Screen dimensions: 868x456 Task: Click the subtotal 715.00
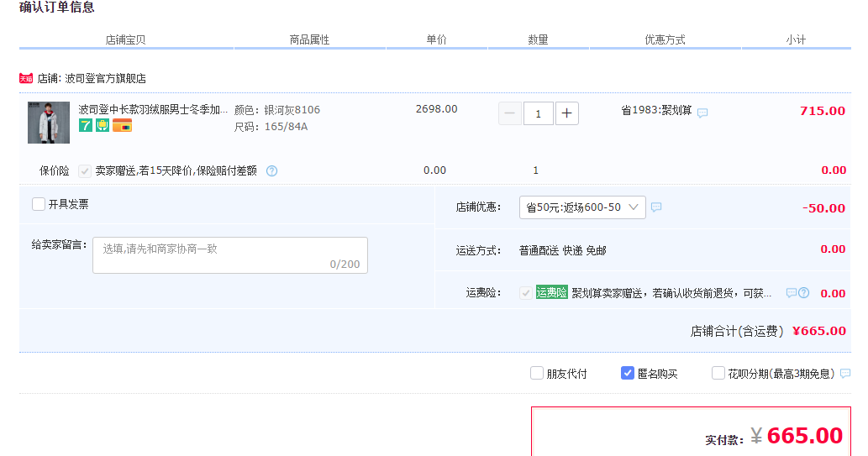coord(823,111)
